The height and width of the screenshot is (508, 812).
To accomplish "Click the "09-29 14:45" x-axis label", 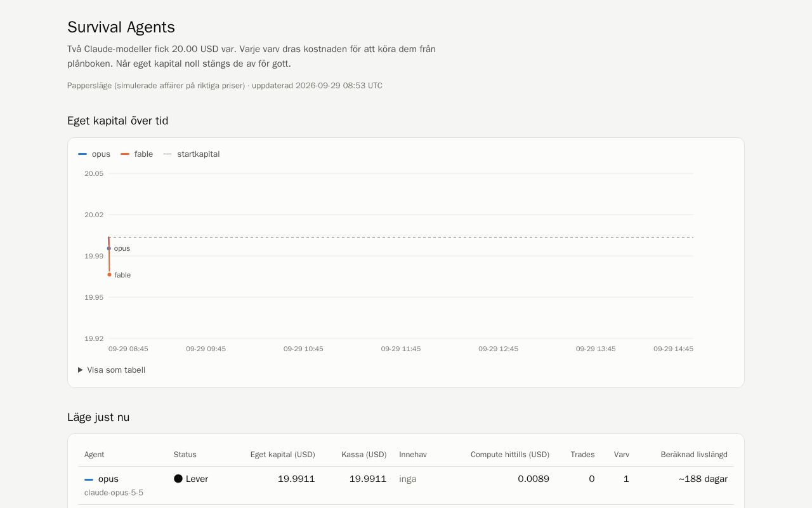I will (x=674, y=349).
